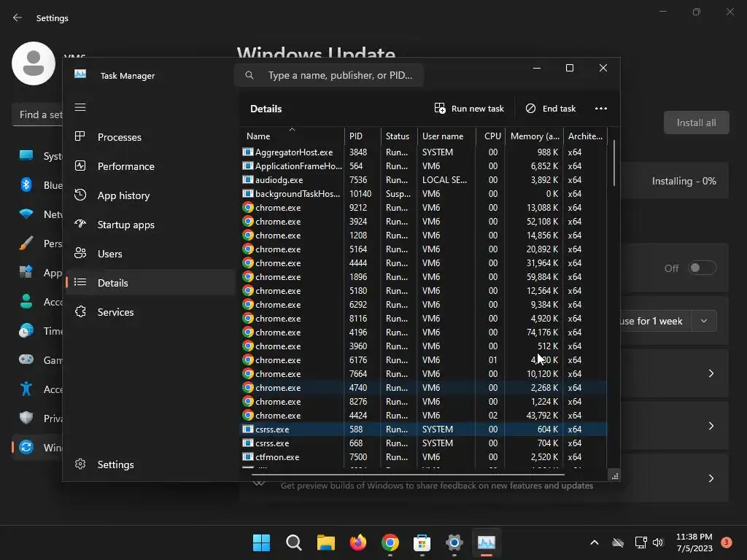Sort by the Memory column header
The width and height of the screenshot is (747, 560).
[x=534, y=136]
